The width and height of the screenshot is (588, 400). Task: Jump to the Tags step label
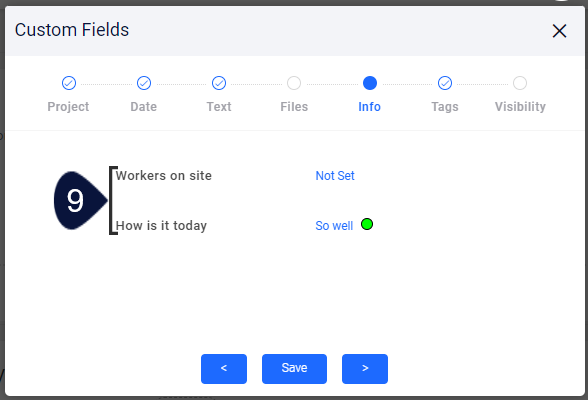coord(445,107)
